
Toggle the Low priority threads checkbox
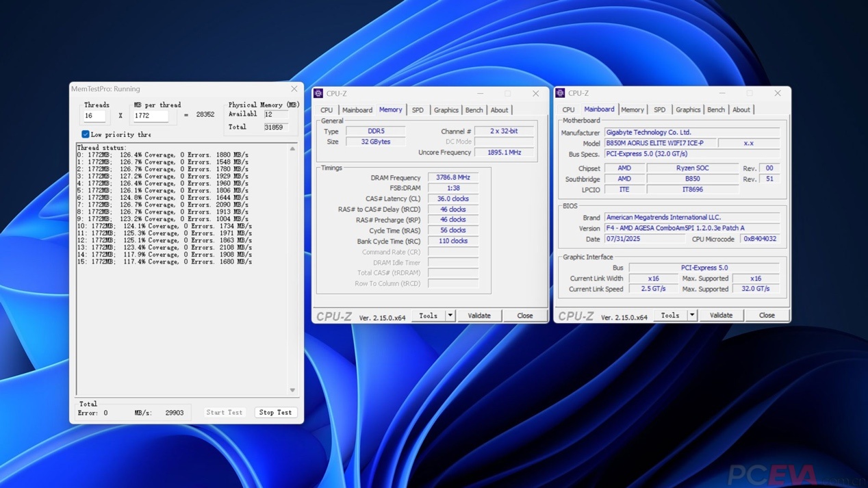coord(86,134)
